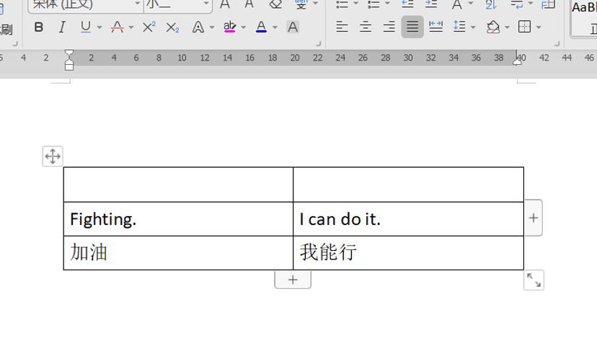The image size is (597, 364).
Task: Apply magenta text highlight color
Action: [229, 27]
